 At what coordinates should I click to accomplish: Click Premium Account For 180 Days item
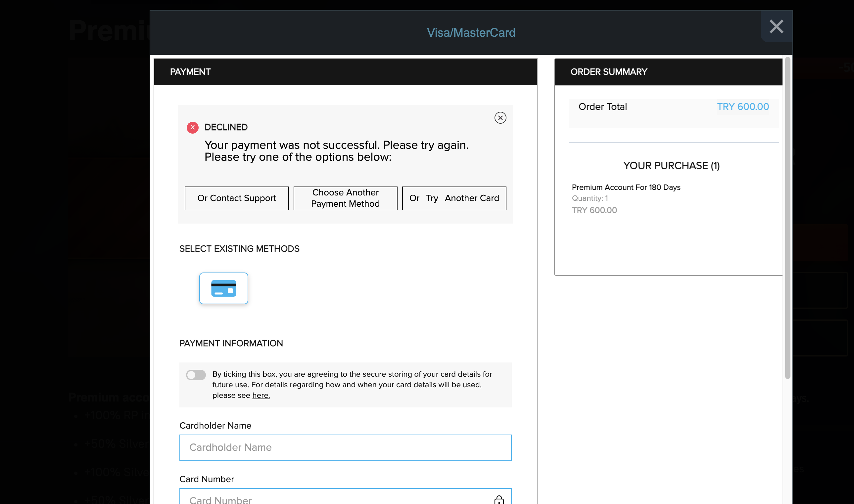(x=626, y=187)
